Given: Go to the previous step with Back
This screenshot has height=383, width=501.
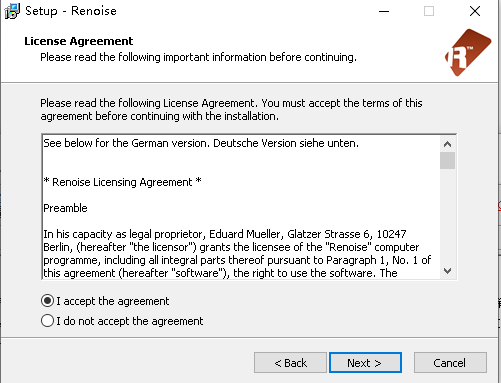Looking at the screenshot, I should click(x=290, y=363).
